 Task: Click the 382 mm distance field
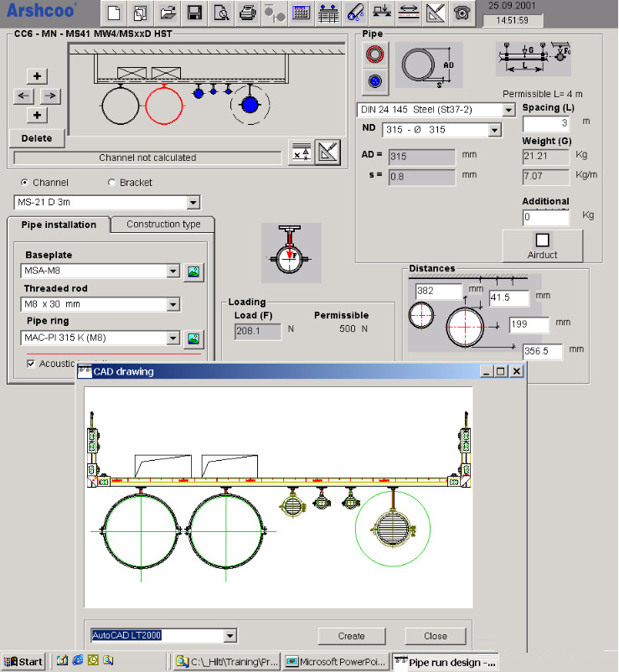pos(438,291)
